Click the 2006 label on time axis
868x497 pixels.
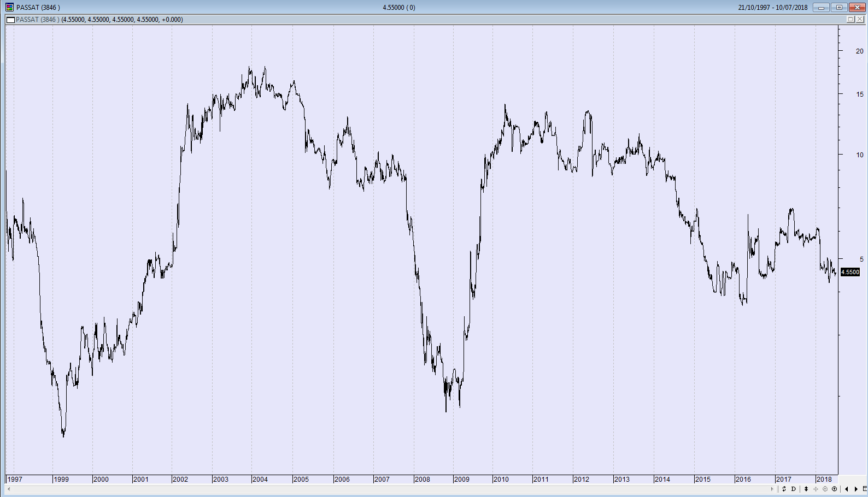pyautogui.click(x=342, y=480)
